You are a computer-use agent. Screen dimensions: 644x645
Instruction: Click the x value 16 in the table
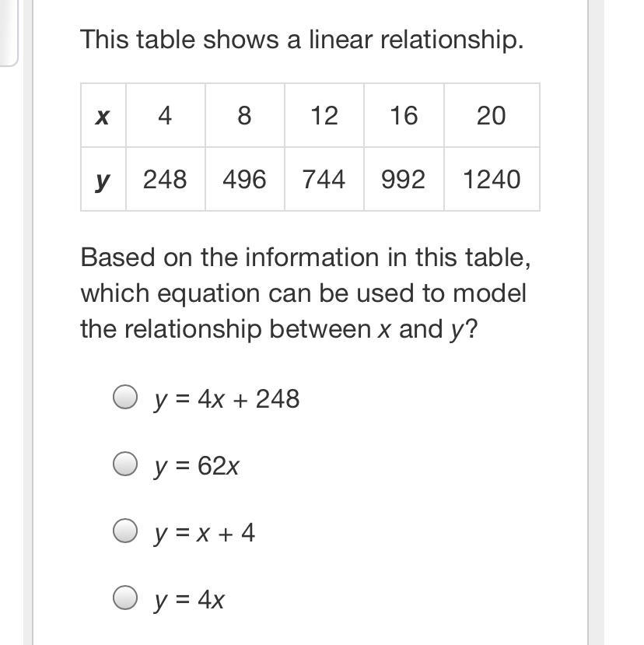(x=404, y=115)
